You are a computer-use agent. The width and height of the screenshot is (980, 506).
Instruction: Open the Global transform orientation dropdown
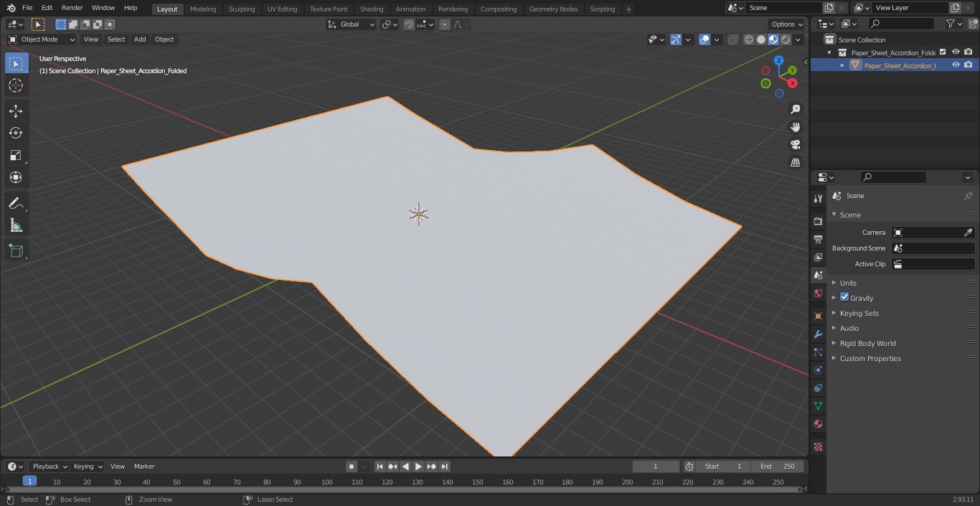(x=352, y=24)
